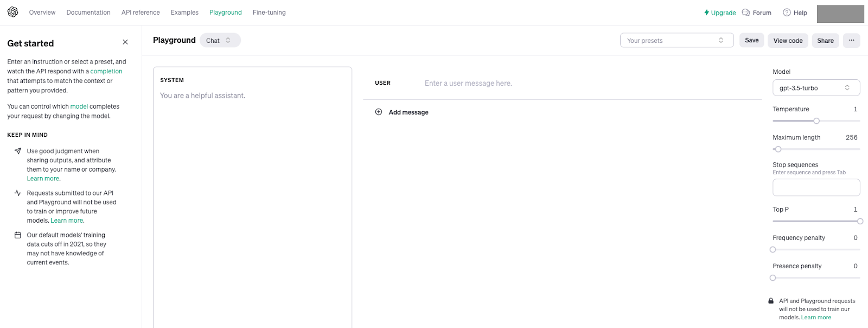Click the Stop sequences input box
This screenshot has width=868, height=328.
click(816, 187)
